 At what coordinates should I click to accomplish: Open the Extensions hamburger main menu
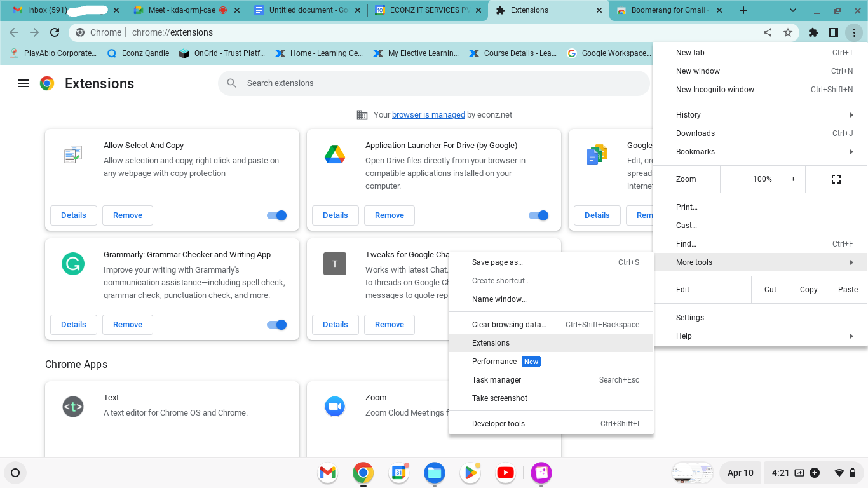tap(24, 83)
